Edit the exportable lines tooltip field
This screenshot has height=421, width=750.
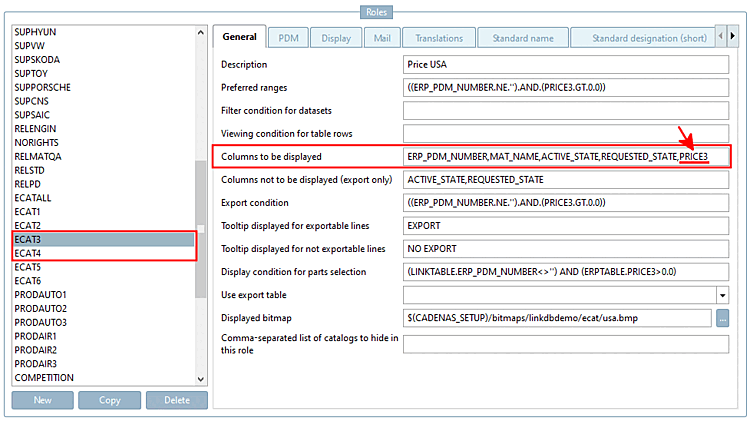coord(566,226)
